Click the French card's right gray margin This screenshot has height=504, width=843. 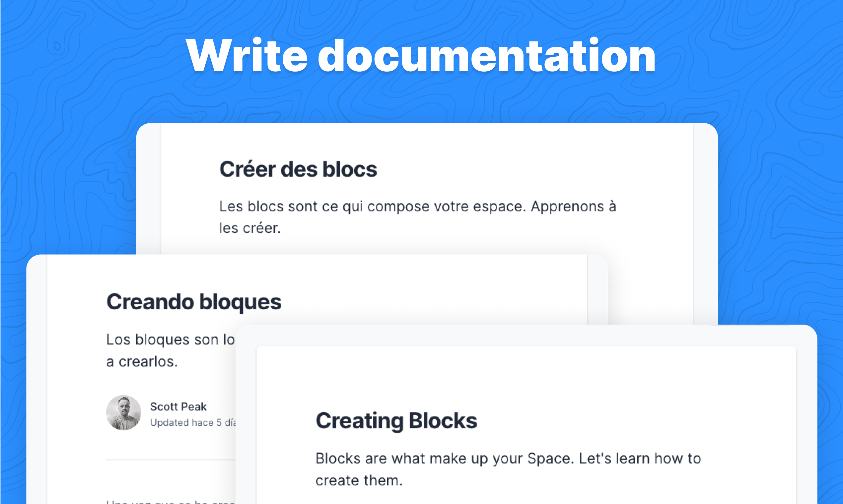tap(705, 221)
